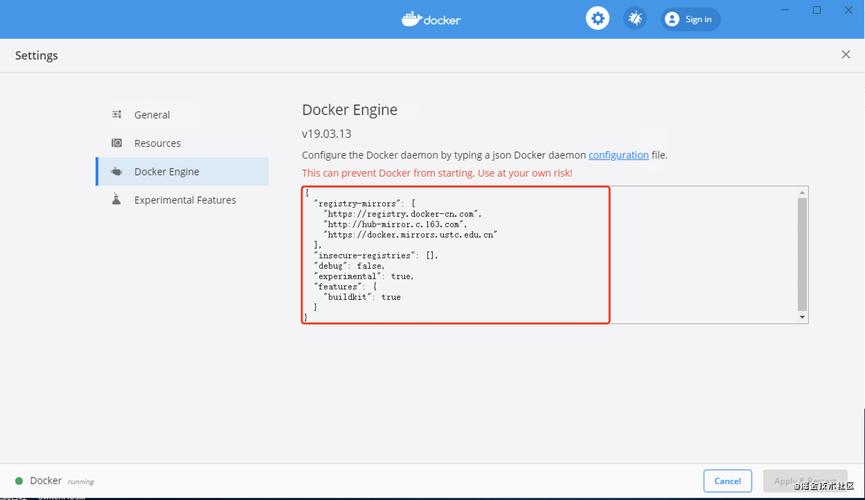Screen dimensions: 865x500
Task: Click the General sliders icon
Action: pyautogui.click(x=116, y=114)
